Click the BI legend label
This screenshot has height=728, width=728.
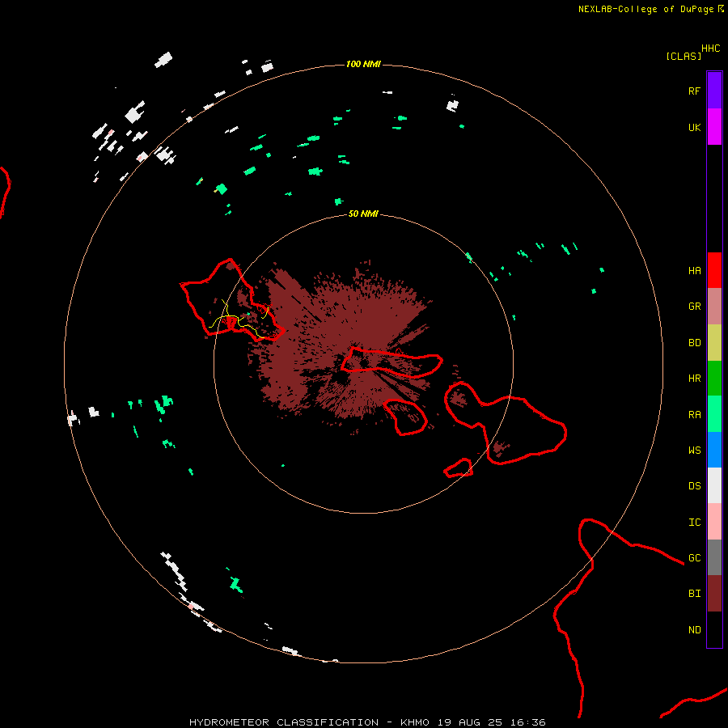pos(694,594)
